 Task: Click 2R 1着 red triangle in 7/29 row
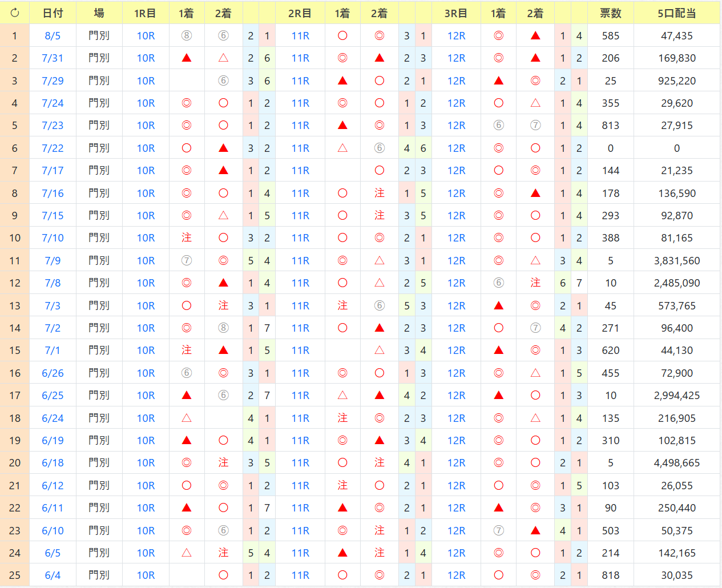click(342, 81)
